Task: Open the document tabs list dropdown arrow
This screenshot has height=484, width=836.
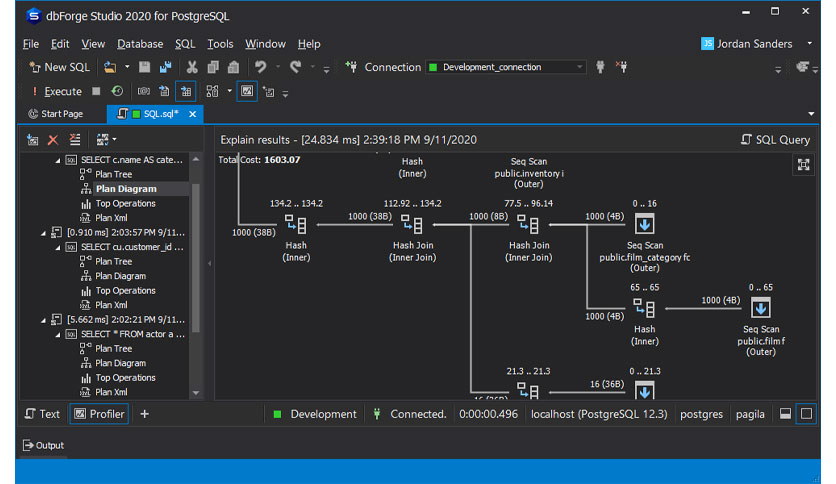Action: [811, 114]
